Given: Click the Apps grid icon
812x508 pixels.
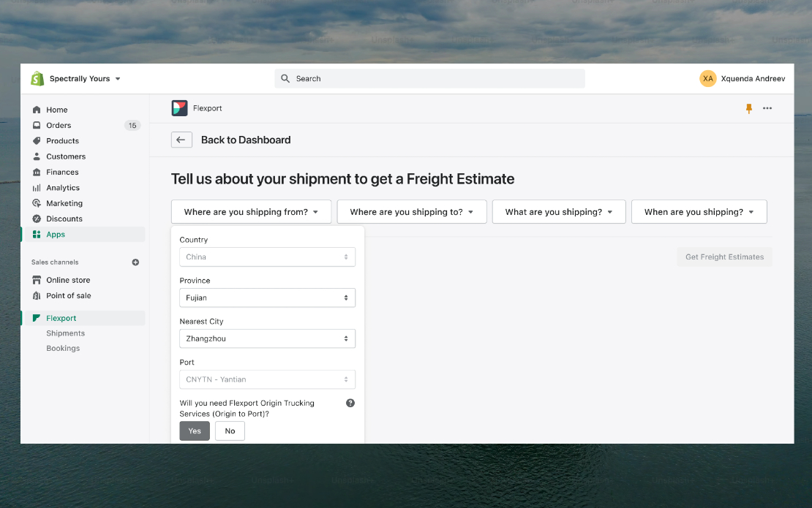Looking at the screenshot, I should pos(37,235).
